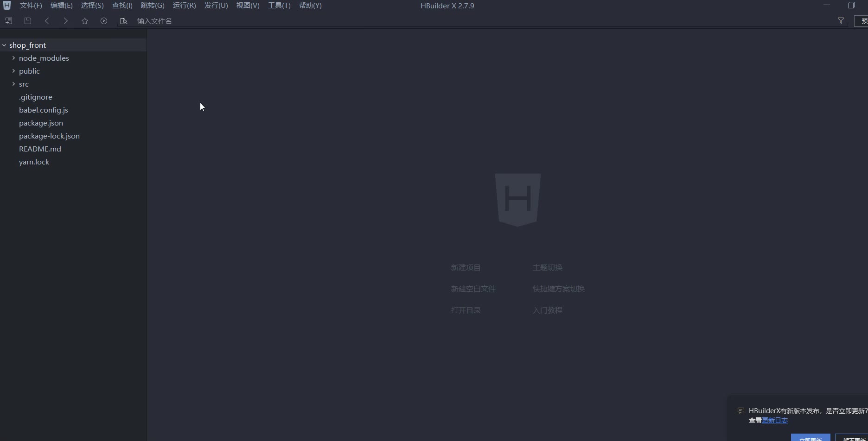Image resolution: width=868 pixels, height=441 pixels.
Task: Select the package-lock.json file
Action: 49,136
